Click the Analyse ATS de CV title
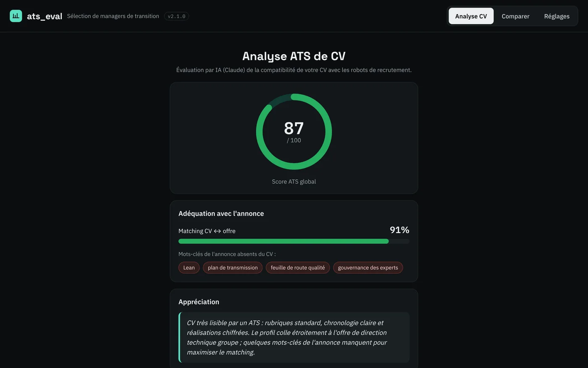This screenshot has width=588, height=368. pos(294,56)
